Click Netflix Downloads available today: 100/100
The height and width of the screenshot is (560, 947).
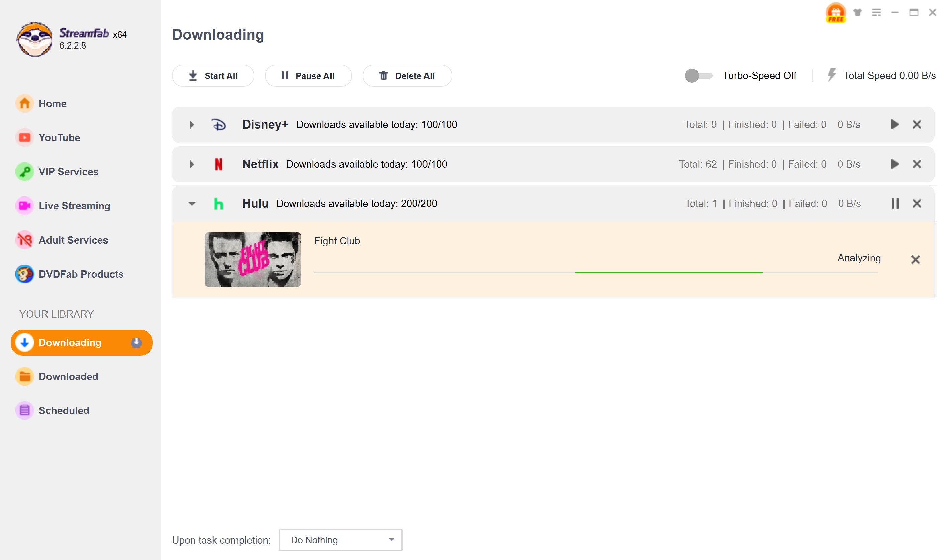(366, 164)
